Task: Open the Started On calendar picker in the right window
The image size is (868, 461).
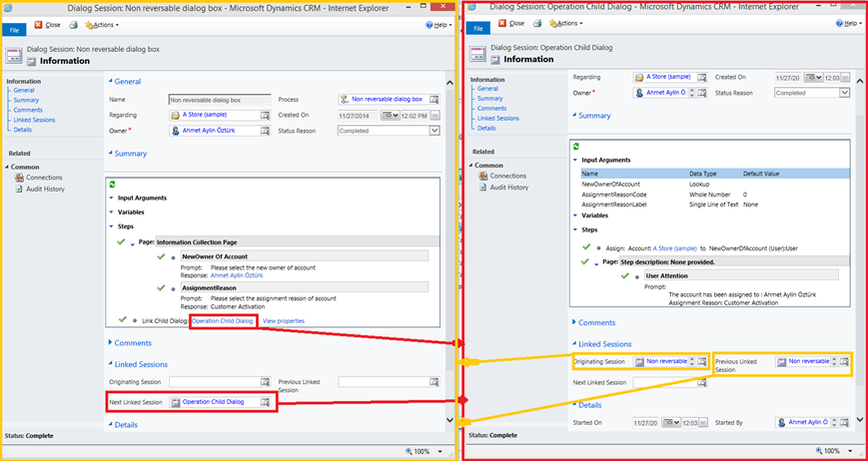Action: tap(671, 423)
